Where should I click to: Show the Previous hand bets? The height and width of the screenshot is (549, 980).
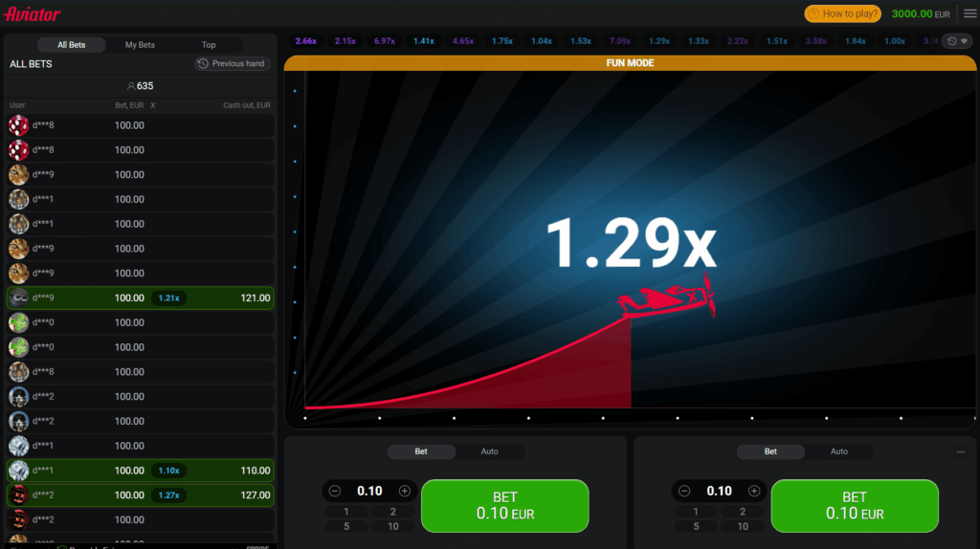pos(232,63)
